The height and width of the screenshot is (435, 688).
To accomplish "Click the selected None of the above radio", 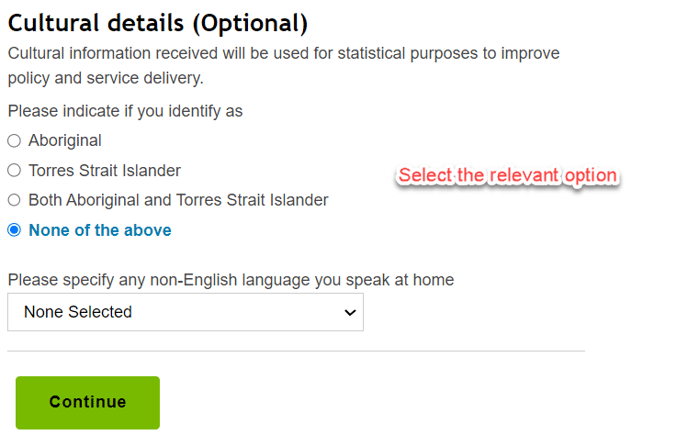I will click(x=14, y=230).
